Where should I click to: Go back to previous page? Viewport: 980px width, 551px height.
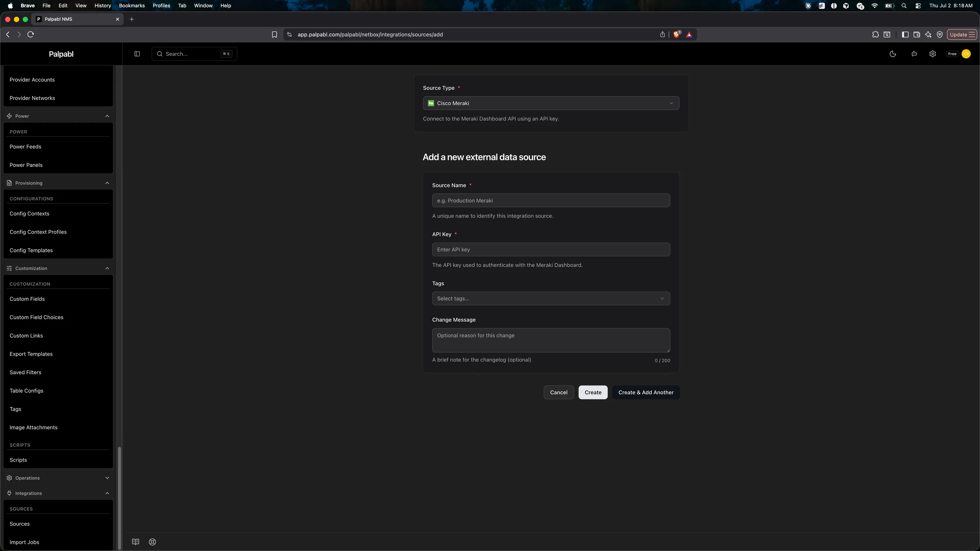click(8, 35)
